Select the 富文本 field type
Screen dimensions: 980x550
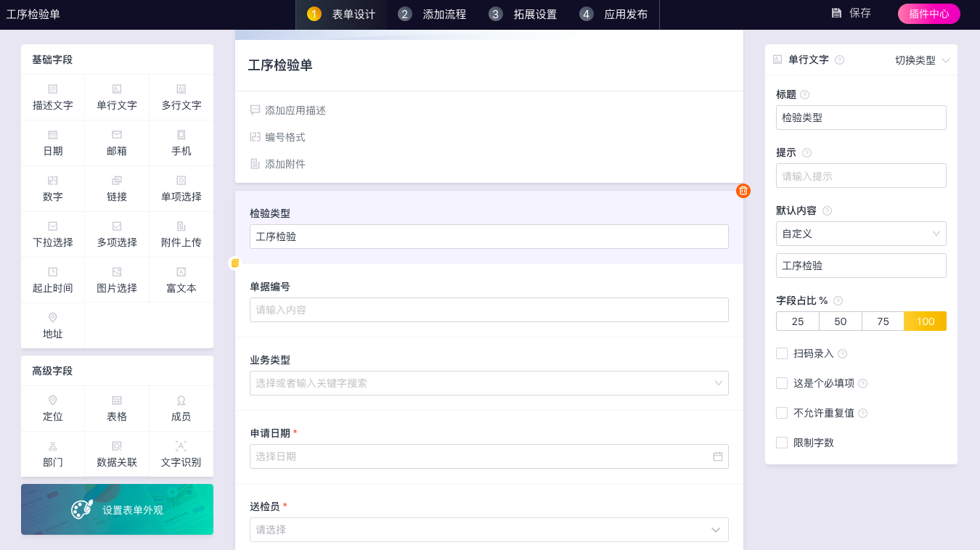(181, 280)
